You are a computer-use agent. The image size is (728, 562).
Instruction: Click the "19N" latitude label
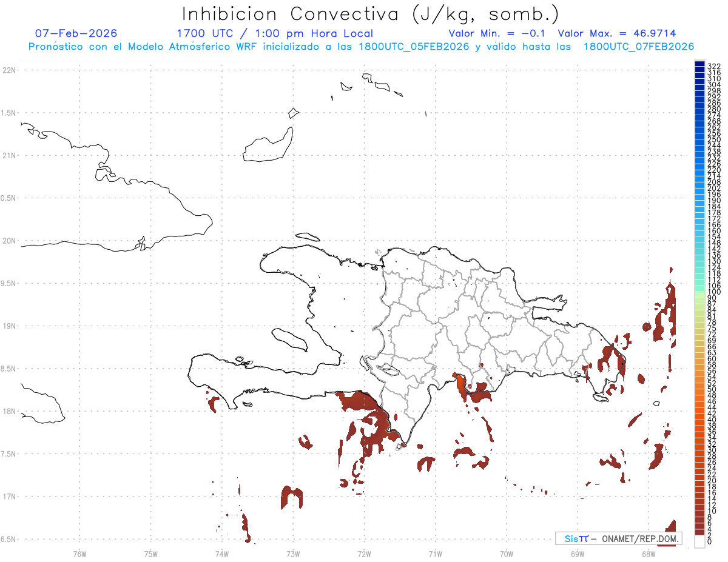[9, 326]
